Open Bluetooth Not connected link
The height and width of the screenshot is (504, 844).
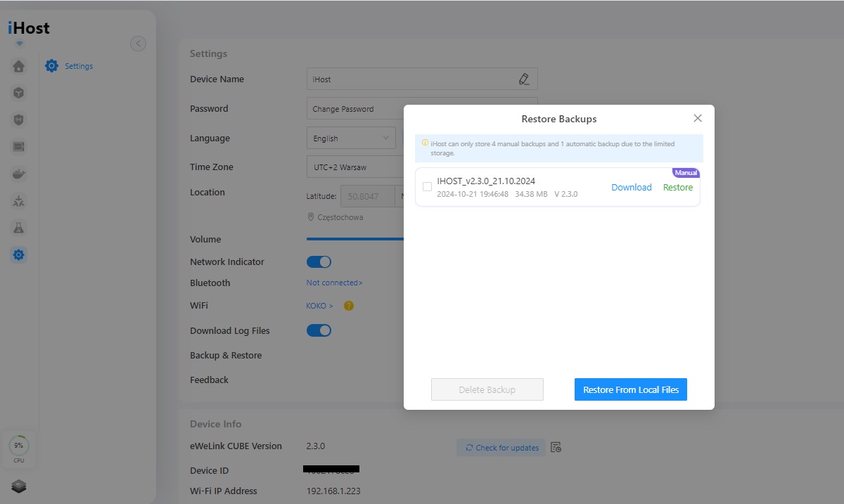tap(335, 283)
